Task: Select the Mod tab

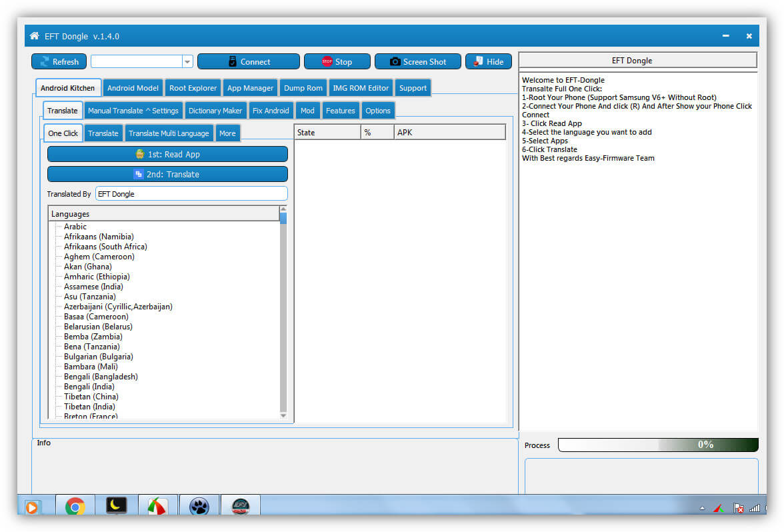Action: point(307,111)
